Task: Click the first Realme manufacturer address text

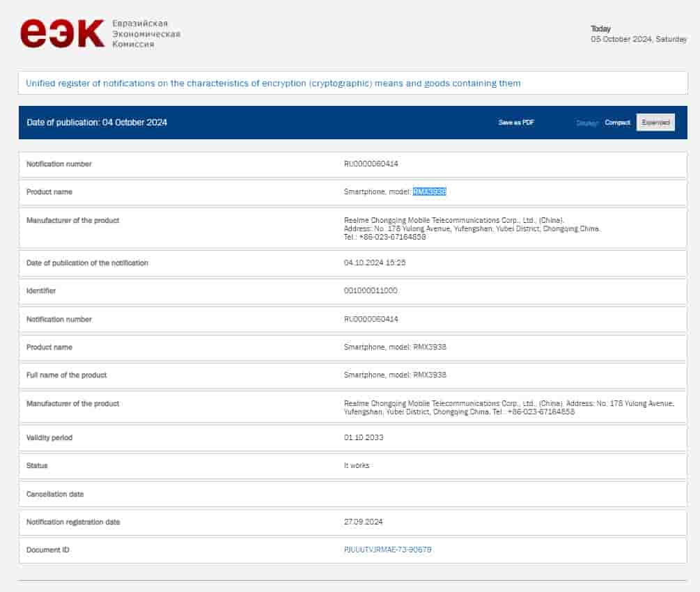Action: coord(472,228)
